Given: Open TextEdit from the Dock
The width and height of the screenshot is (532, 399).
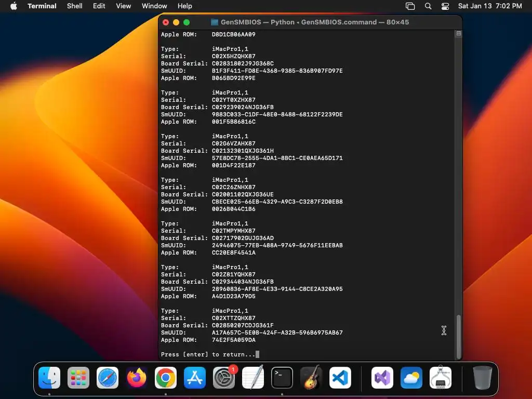Looking at the screenshot, I should click(253, 378).
